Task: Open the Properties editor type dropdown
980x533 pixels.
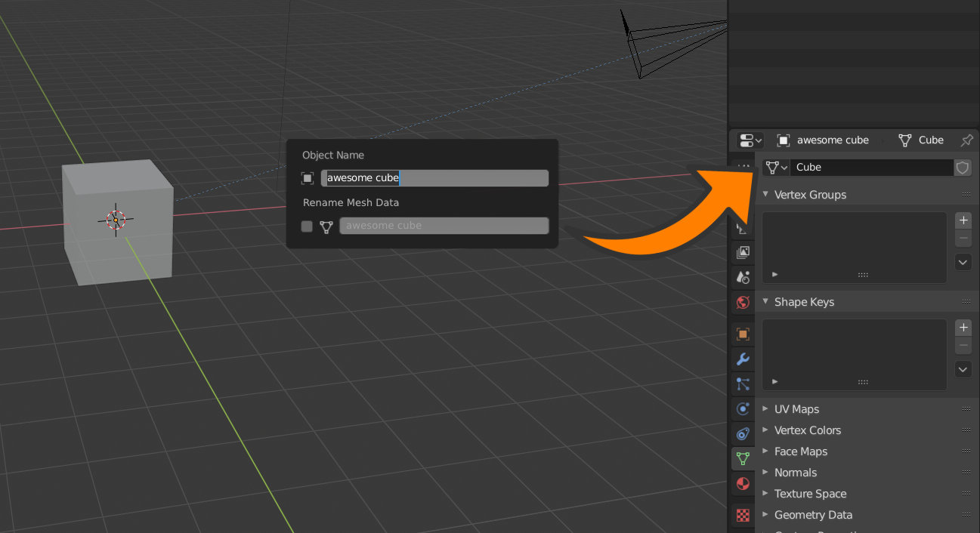Action: click(750, 140)
